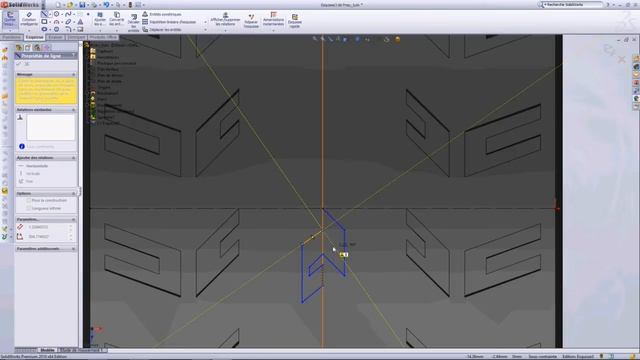Click the Open document icon
This screenshot has height=360, width=640.
(x=70, y=5)
